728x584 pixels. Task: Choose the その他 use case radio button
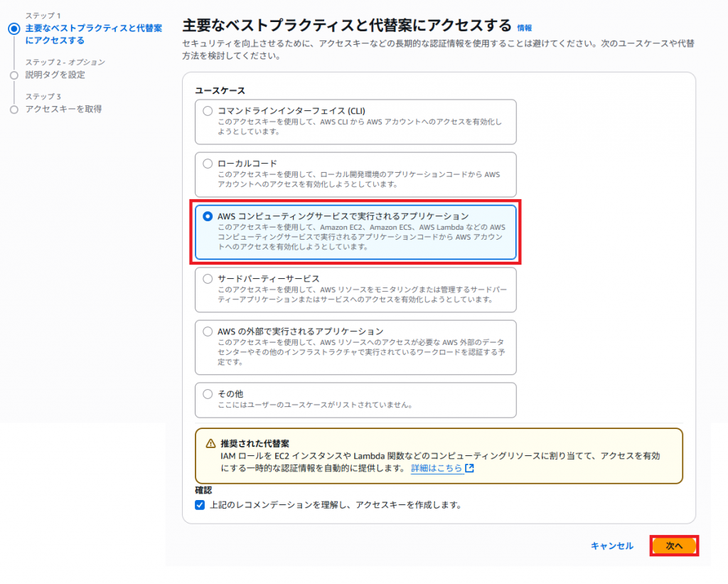click(208, 394)
